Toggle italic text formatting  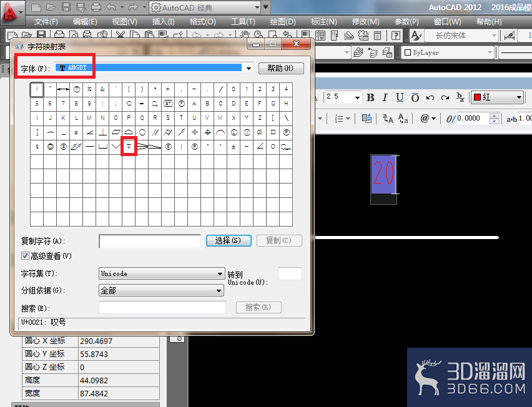[x=385, y=97]
